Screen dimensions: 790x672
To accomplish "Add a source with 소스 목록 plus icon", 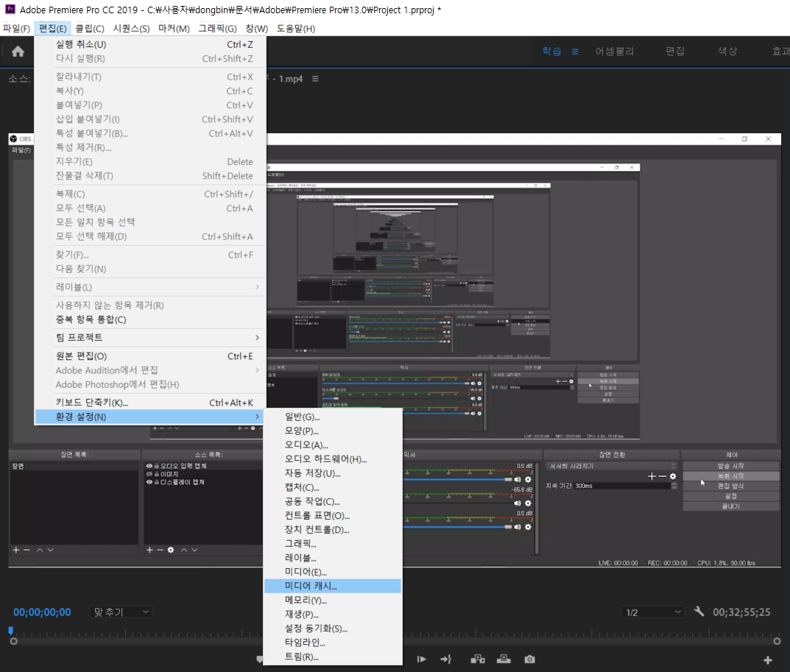I will 149,550.
